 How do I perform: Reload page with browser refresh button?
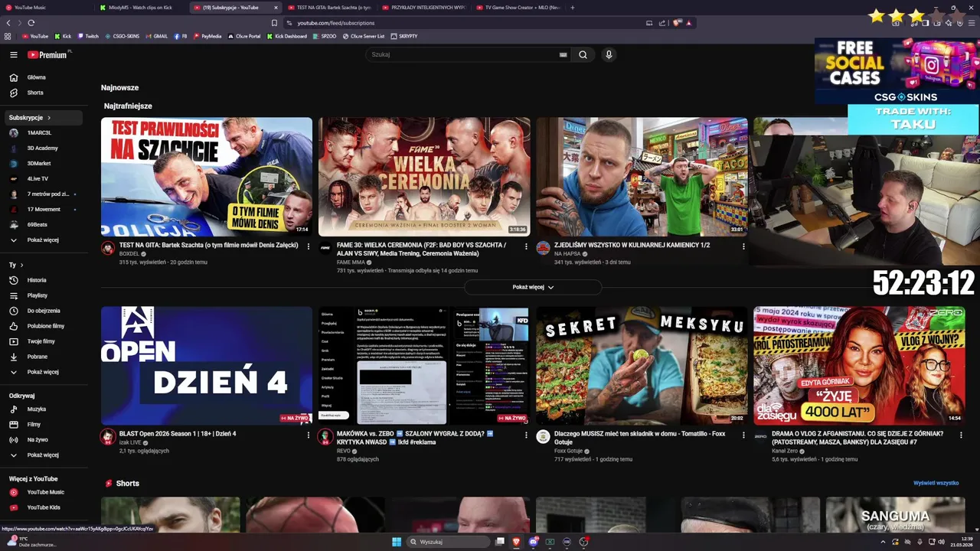point(31,23)
